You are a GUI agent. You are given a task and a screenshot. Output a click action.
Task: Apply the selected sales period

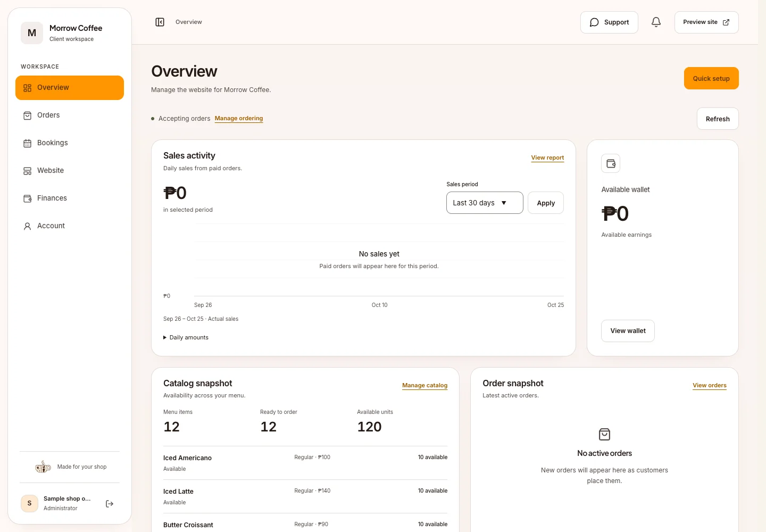[546, 203]
